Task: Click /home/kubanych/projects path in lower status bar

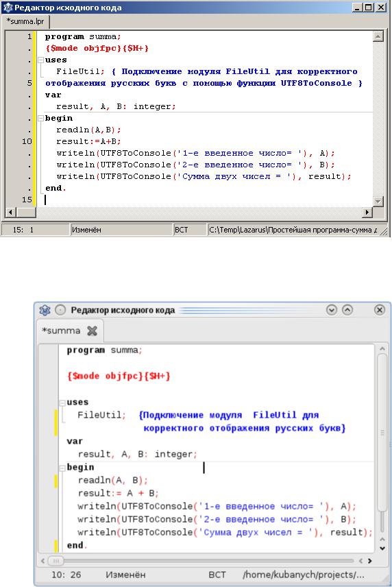Action: coord(304,575)
